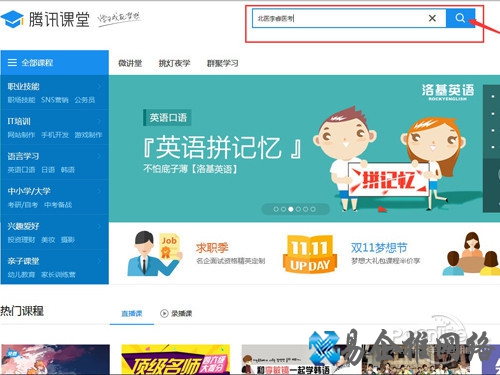Expand the 兴趣爱好 category arrow
The height and width of the screenshot is (375, 500).
point(99,226)
